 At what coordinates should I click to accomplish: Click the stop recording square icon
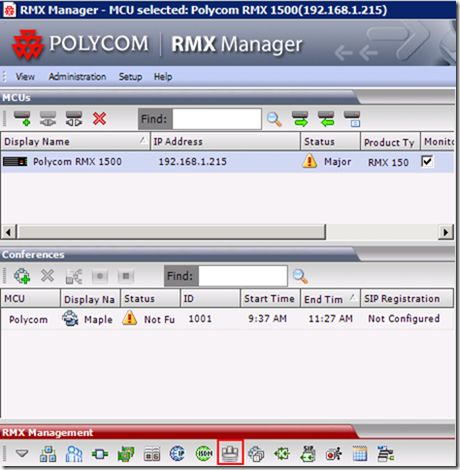pos(126,276)
